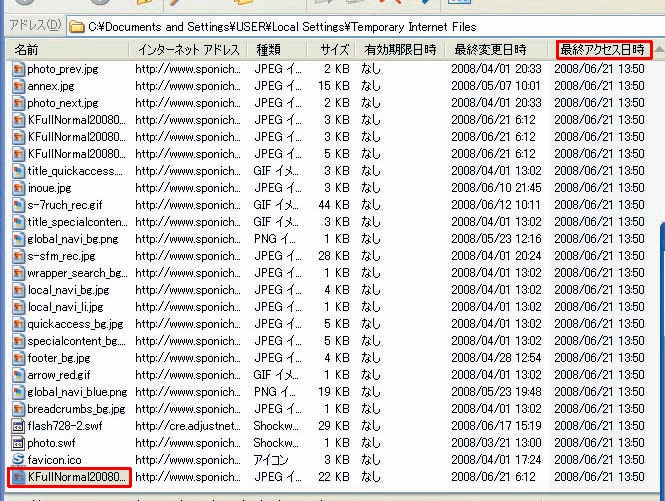Select the photo_next.jpg file icon
Viewport: 665px width, 501px height.
[x=18, y=103]
